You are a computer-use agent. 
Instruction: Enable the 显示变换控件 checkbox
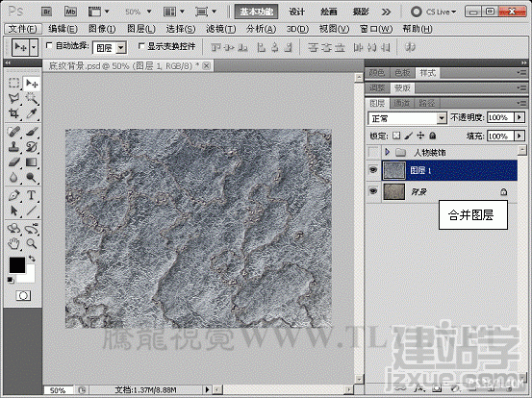(x=141, y=45)
